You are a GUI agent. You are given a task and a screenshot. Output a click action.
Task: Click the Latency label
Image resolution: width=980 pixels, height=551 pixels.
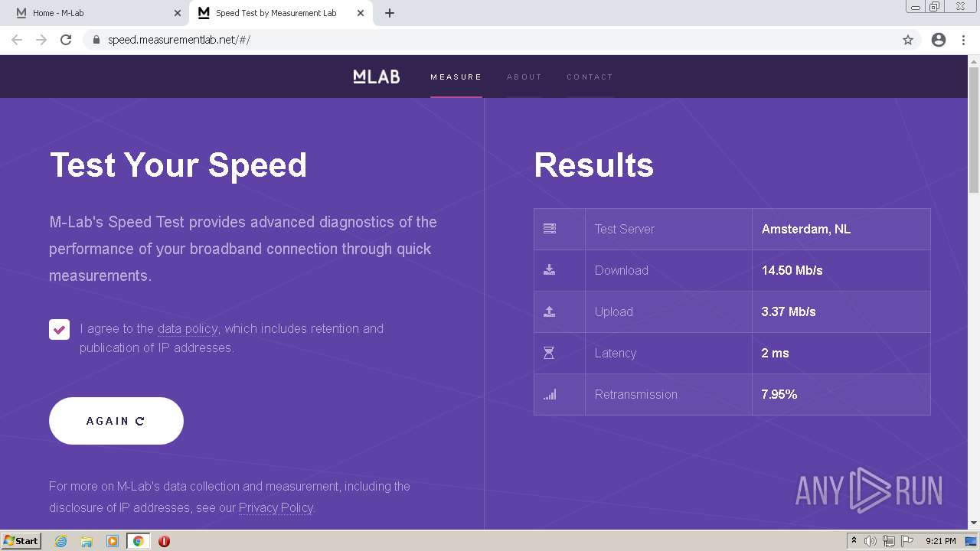[x=616, y=353]
